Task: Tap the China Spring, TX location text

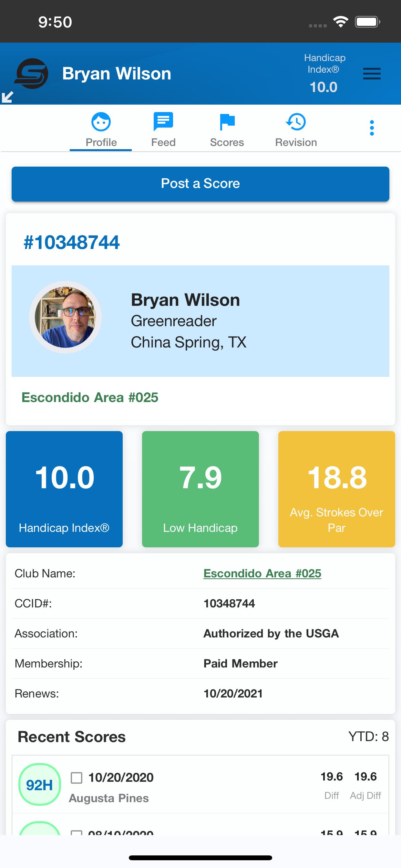Action: coord(188,342)
